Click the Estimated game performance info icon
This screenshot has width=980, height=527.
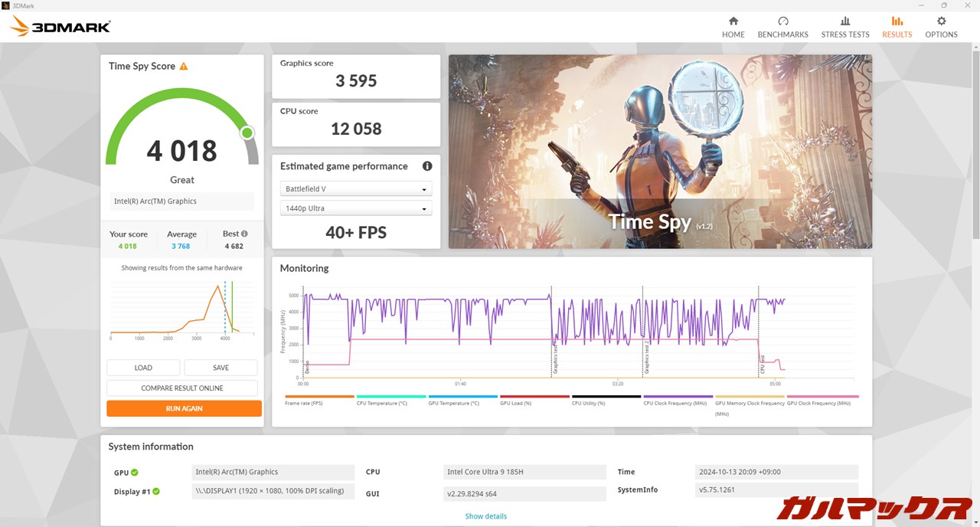tap(427, 166)
